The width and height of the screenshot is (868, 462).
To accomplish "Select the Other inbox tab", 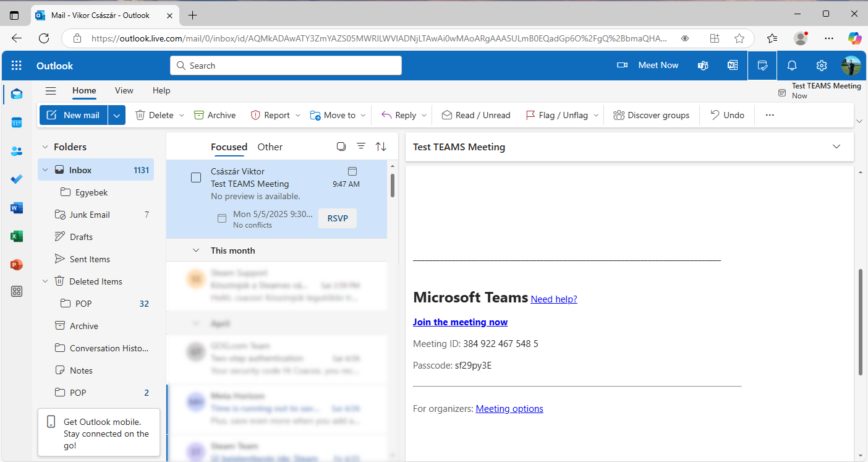I will coord(270,147).
